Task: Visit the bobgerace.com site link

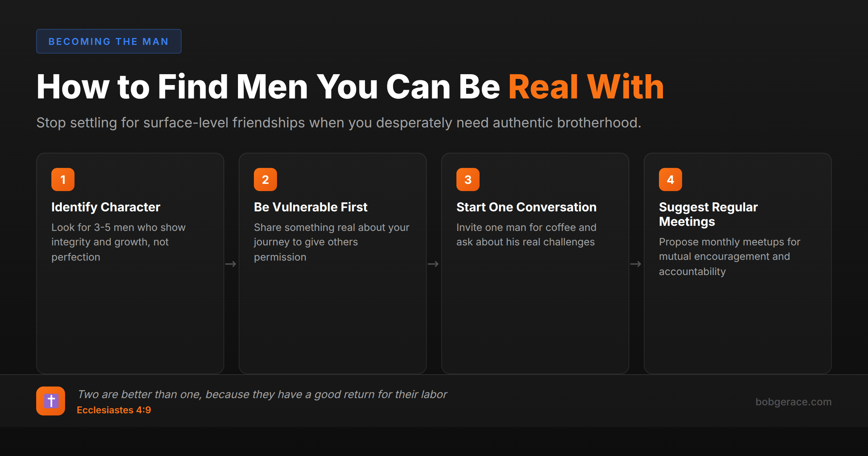Action: (794, 402)
